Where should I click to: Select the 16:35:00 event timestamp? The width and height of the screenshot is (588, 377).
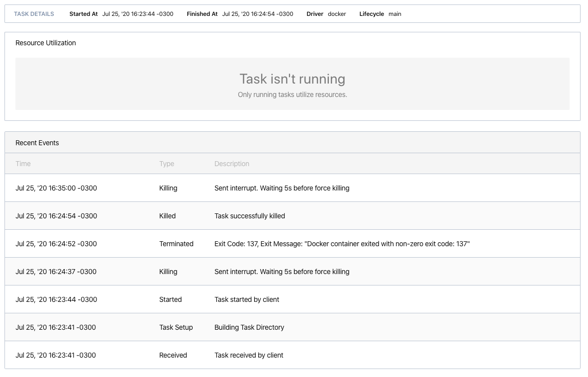click(x=56, y=188)
